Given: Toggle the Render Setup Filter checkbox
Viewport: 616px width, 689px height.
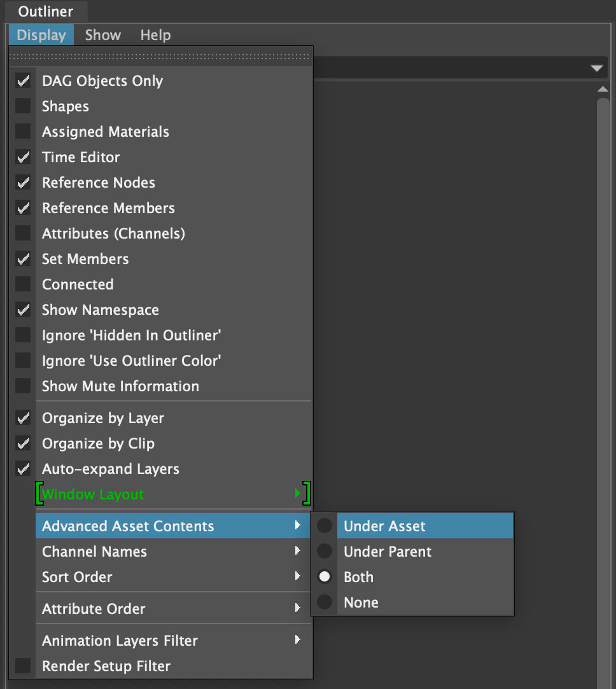Looking at the screenshot, I should coord(23,665).
